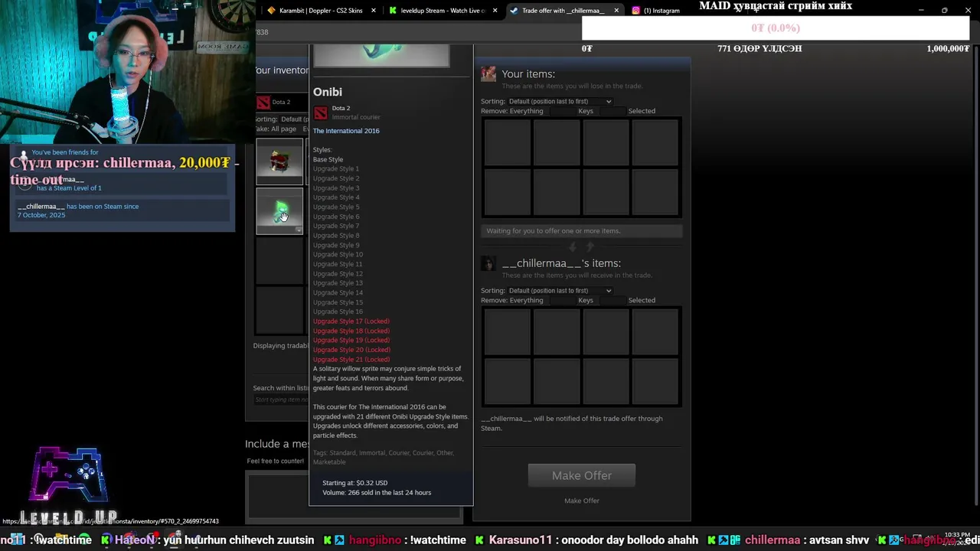The height and width of the screenshot is (551, 980).
Task: Select the Trade offer with __chillermaa__ tab
Action: coord(563,11)
